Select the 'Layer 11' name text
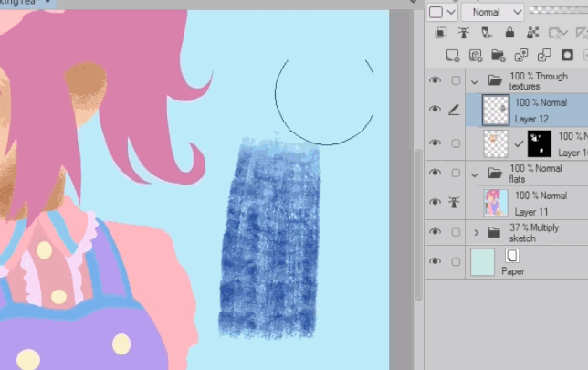 [x=531, y=212]
